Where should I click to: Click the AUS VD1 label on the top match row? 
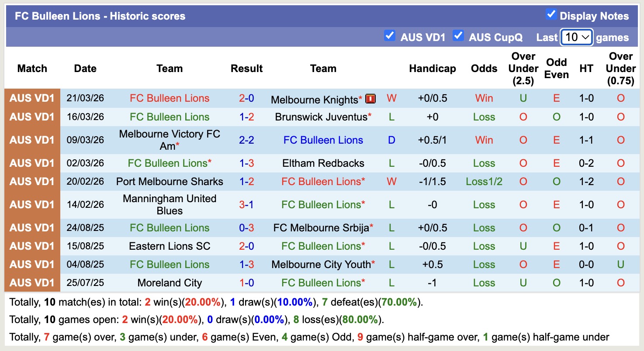(32, 98)
